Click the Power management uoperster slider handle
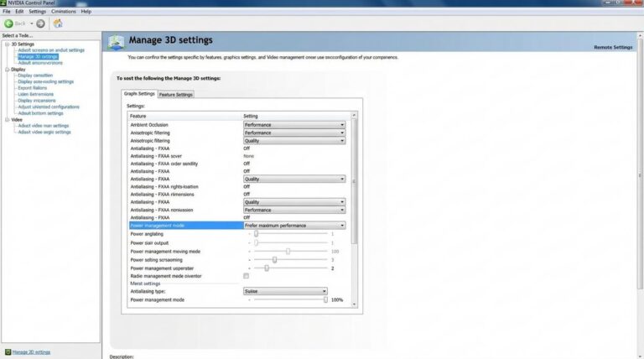The width and height of the screenshot is (644, 359). pos(267,268)
